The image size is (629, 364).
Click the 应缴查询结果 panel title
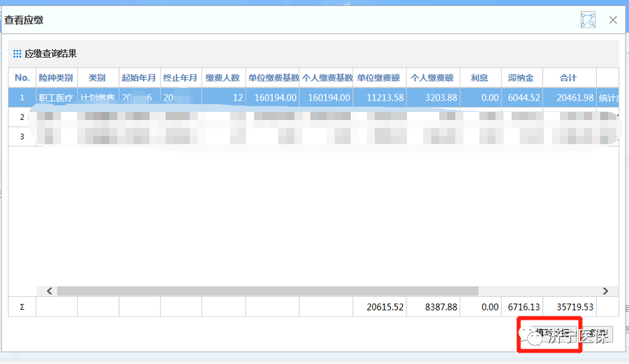click(x=50, y=54)
